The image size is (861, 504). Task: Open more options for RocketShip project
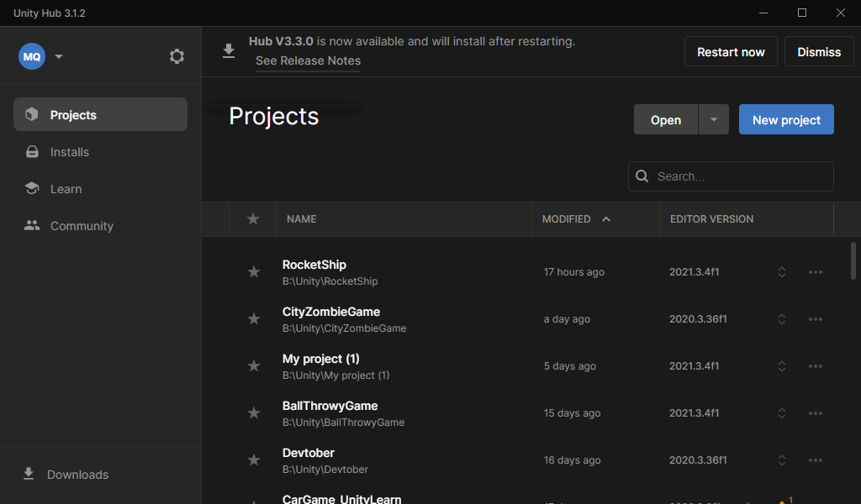tap(815, 271)
